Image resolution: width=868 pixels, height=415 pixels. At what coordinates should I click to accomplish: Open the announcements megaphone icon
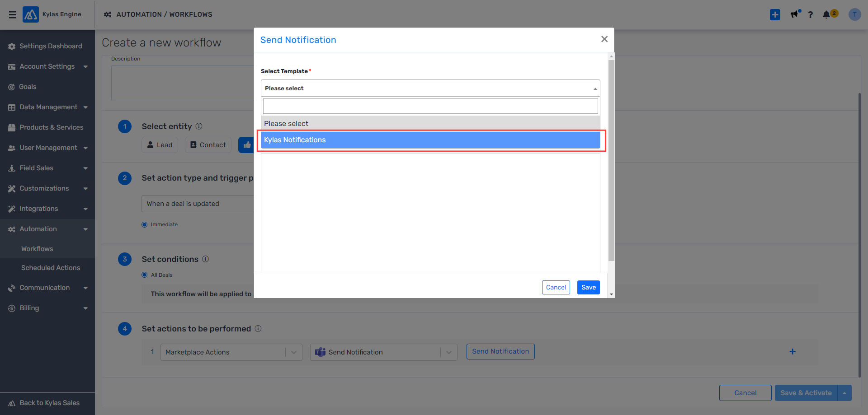(795, 14)
